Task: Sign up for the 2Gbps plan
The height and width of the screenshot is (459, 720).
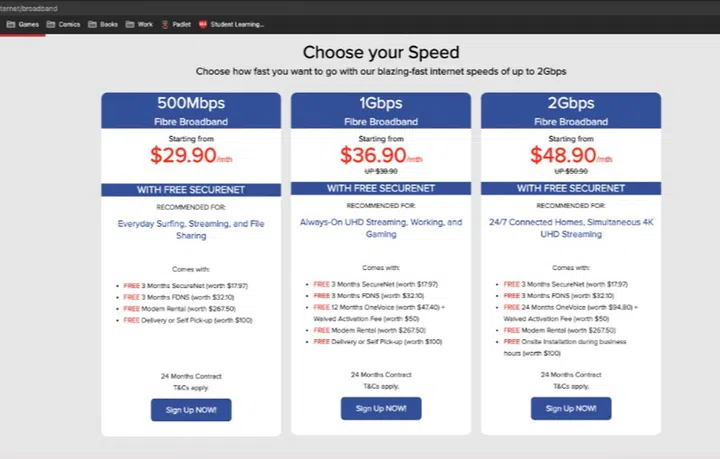Action: pyautogui.click(x=570, y=408)
